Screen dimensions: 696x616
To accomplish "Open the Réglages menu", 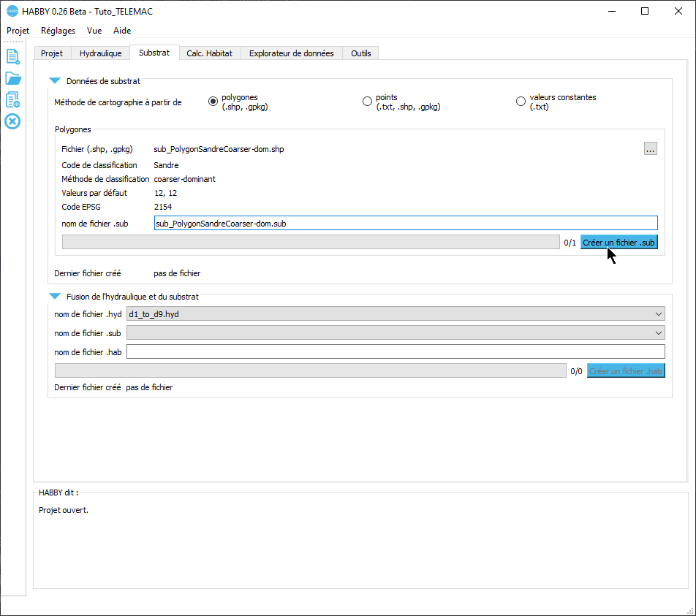I will (x=58, y=31).
